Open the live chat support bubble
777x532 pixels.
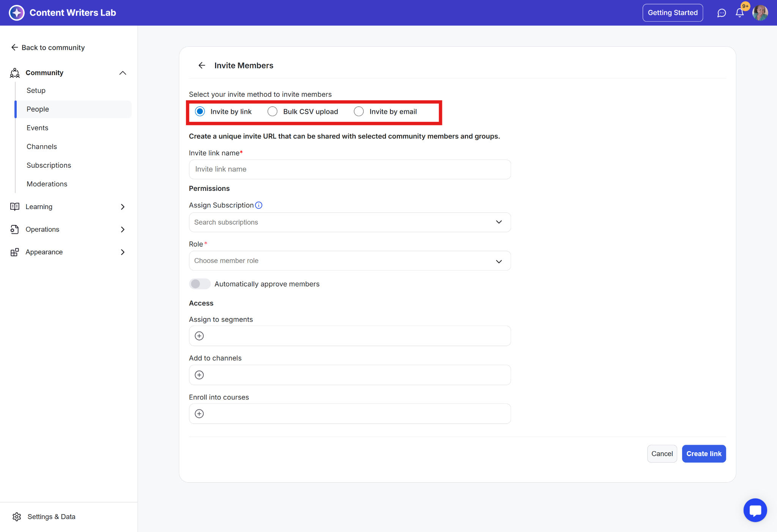click(x=755, y=510)
